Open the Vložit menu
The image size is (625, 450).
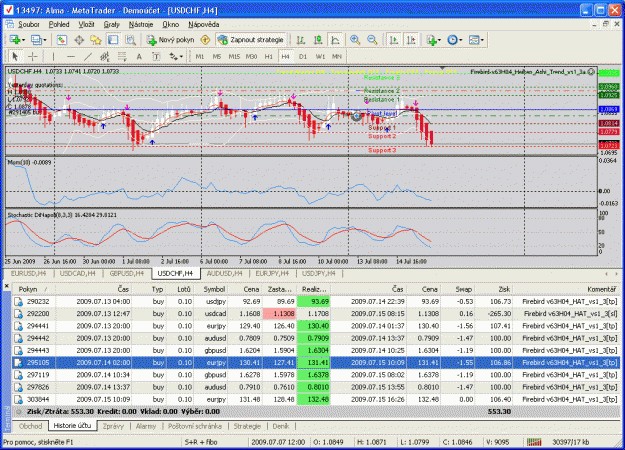(x=86, y=25)
